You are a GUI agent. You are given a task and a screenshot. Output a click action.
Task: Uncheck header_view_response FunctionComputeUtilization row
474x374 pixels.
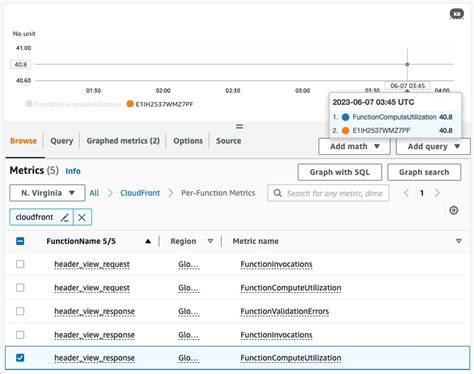coord(20,358)
